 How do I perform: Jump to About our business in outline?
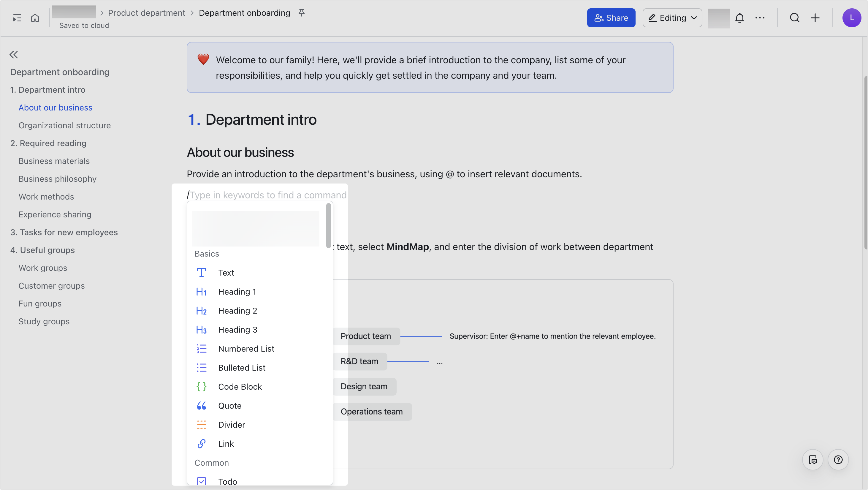tap(55, 108)
